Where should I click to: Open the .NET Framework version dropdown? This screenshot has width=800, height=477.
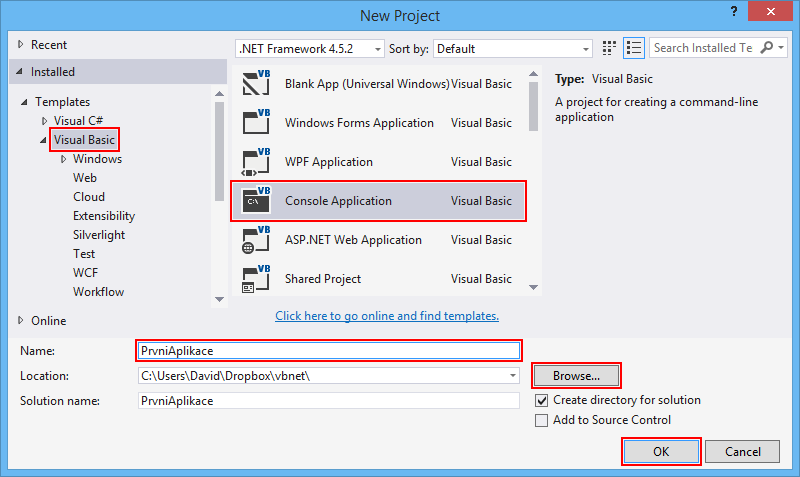pos(378,49)
